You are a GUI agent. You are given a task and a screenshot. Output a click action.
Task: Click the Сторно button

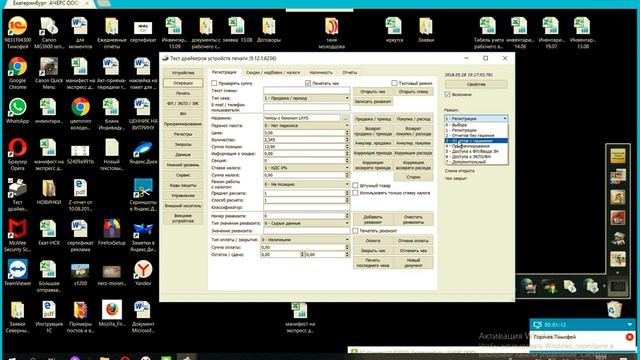(413, 177)
